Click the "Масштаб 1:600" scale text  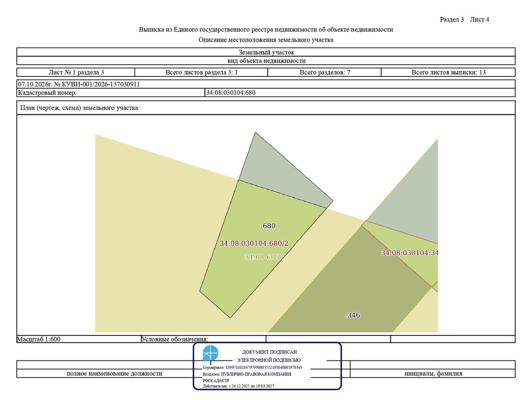point(39,340)
